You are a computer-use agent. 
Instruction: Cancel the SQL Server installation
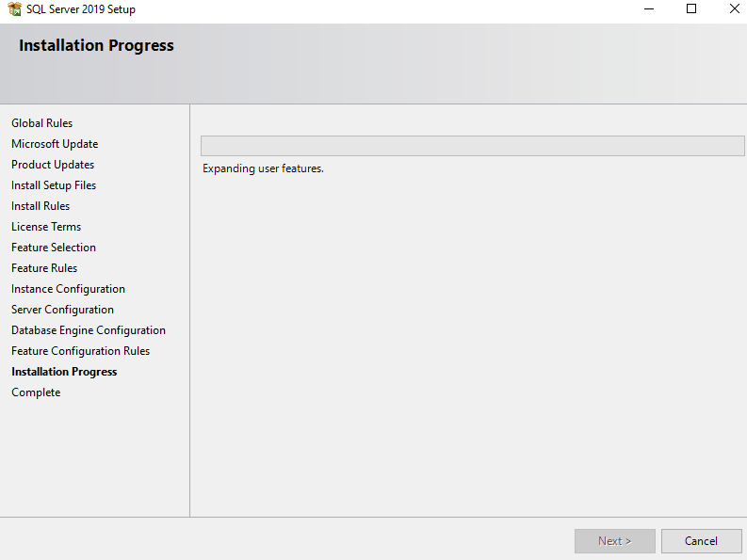point(701,541)
